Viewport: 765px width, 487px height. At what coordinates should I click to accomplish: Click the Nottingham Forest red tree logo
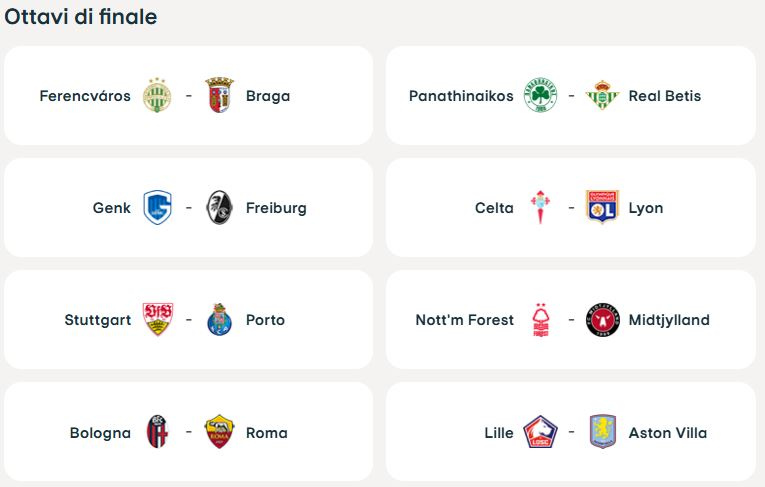click(540, 320)
